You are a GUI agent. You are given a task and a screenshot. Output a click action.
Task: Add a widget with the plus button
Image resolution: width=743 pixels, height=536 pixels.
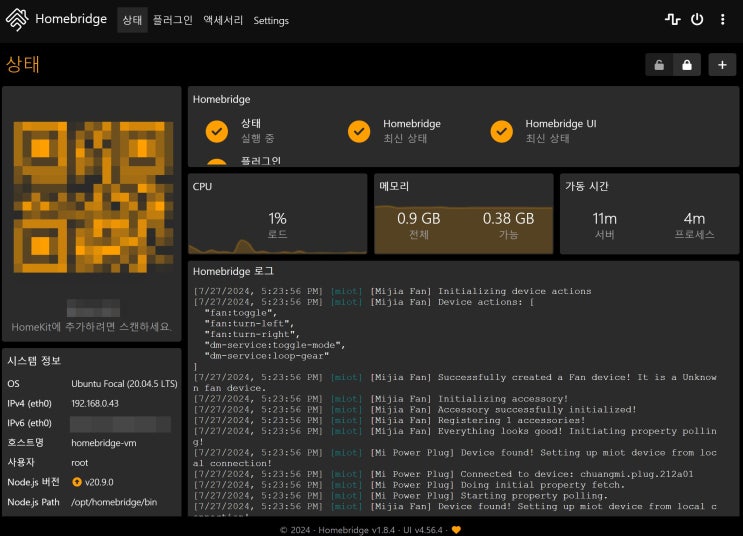[x=722, y=65]
